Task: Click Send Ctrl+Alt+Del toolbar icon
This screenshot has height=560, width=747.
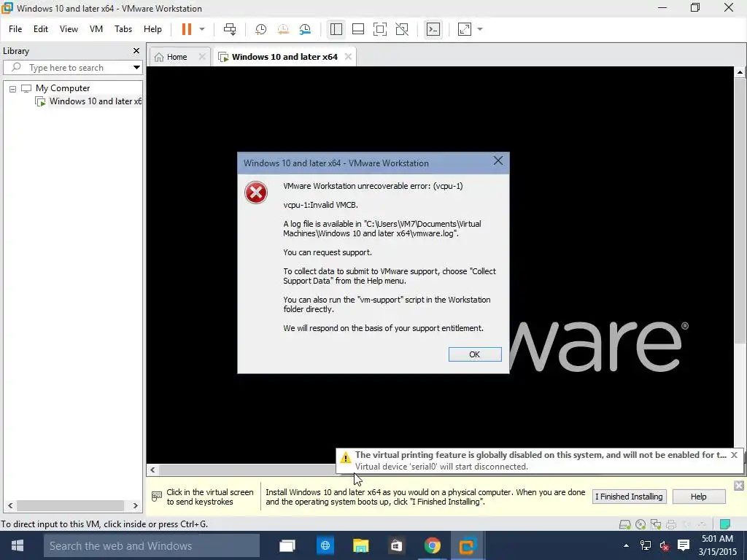Action: (230, 29)
